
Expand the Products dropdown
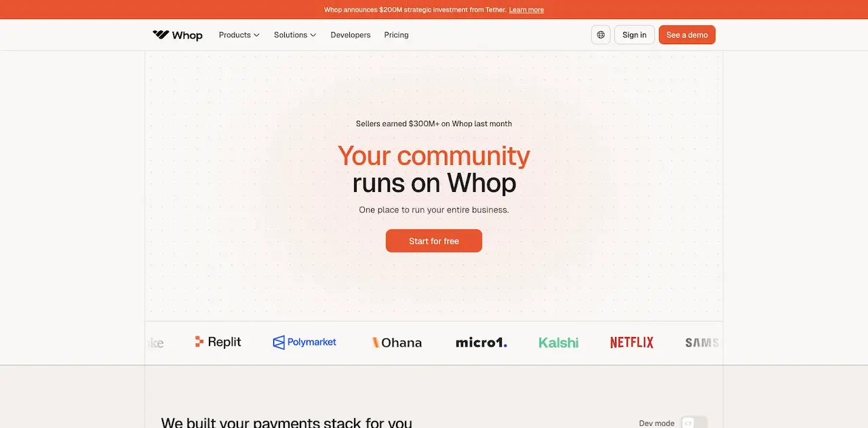(x=239, y=35)
